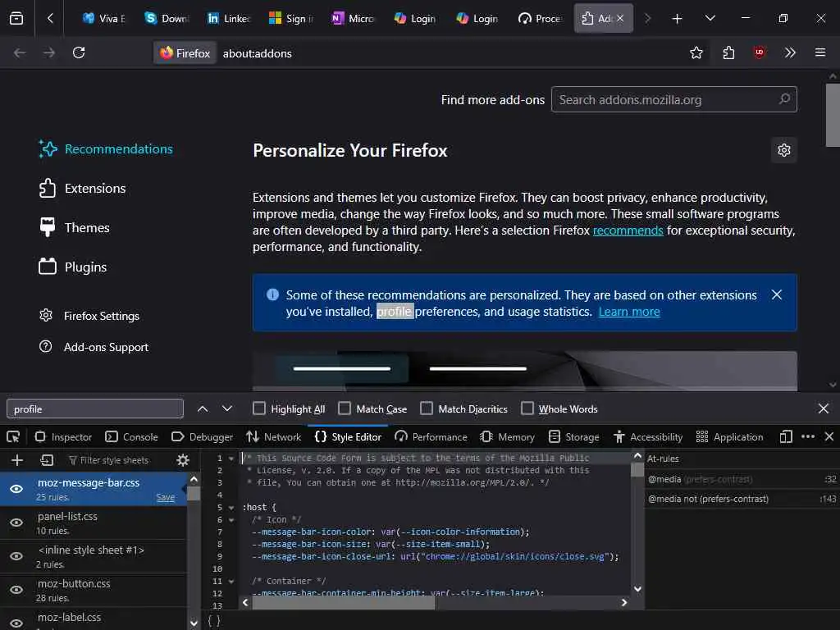840x630 pixels.
Task: Show more tools overflow chevron
Action: (x=790, y=52)
